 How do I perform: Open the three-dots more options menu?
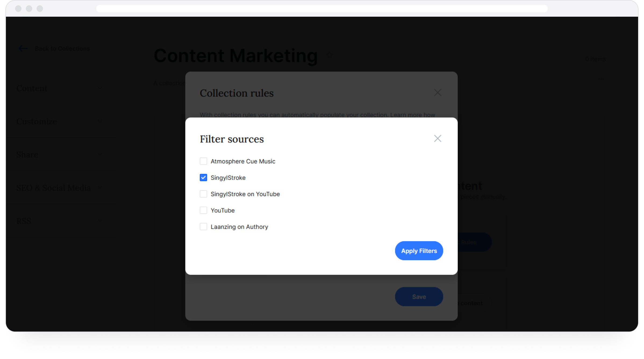point(601,79)
